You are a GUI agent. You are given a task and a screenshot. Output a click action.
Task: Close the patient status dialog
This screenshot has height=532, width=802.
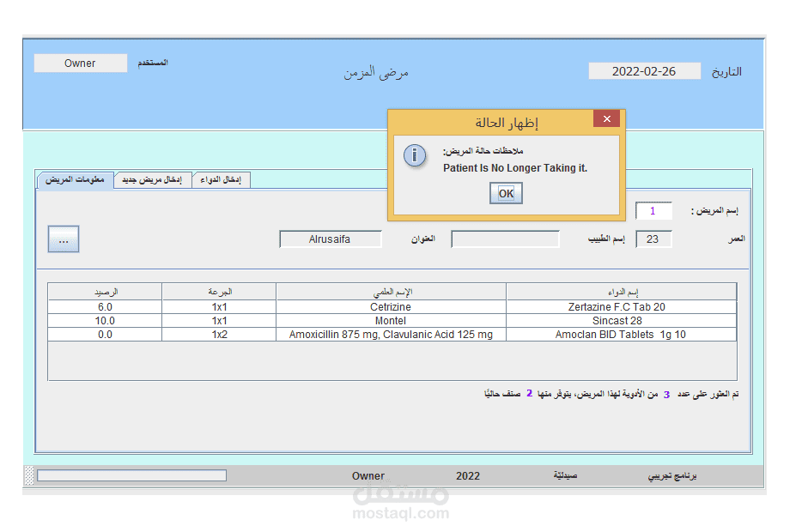point(606,118)
